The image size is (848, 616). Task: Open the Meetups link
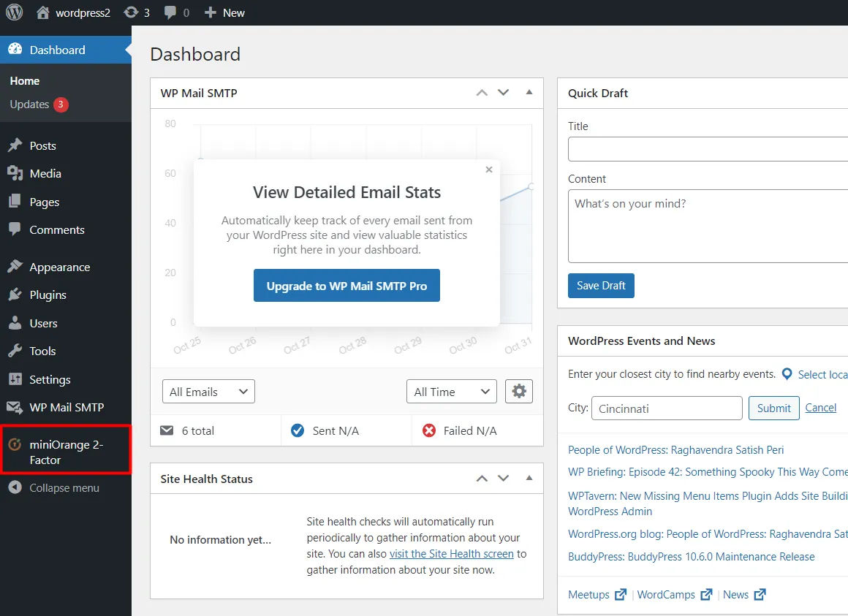point(588,594)
